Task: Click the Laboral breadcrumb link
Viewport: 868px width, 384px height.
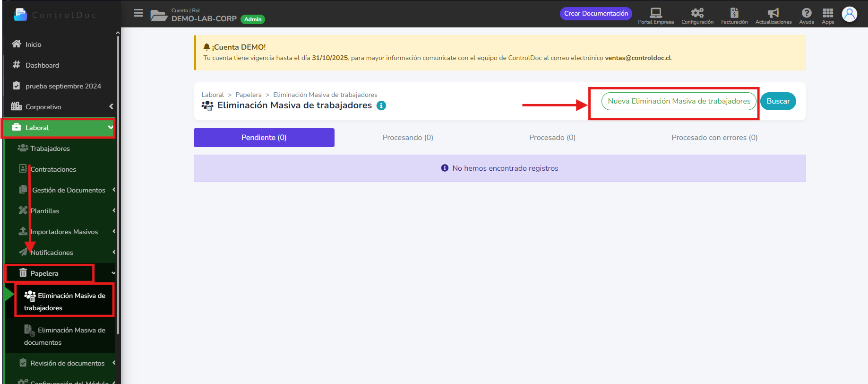Action: tap(213, 95)
